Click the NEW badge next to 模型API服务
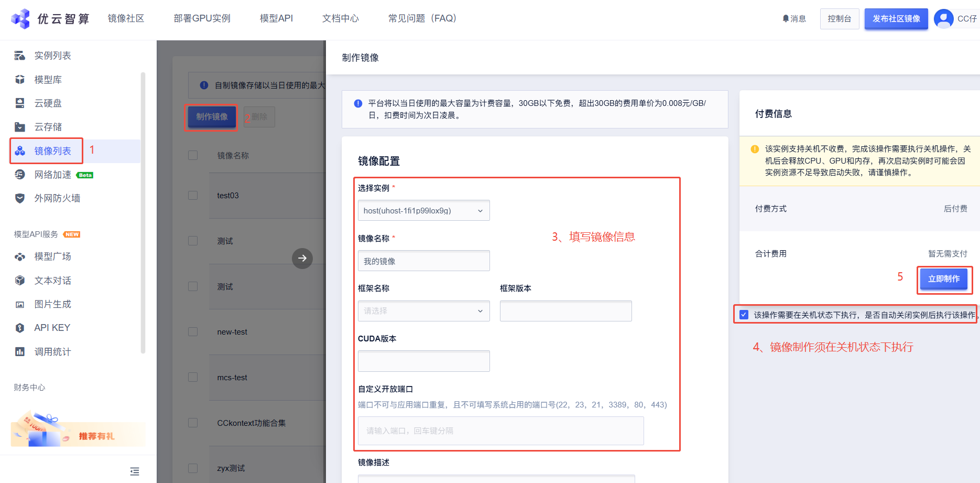 click(x=72, y=234)
